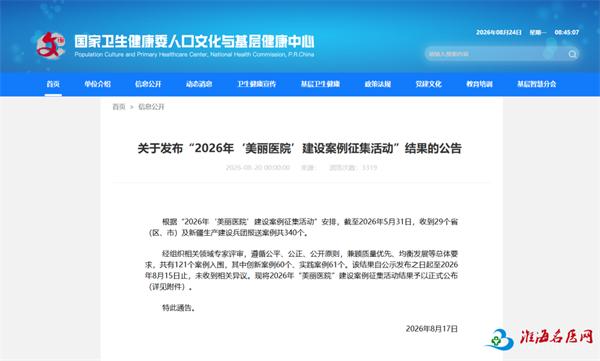
Task: Click the search magnifier icon
Action: coord(572,54)
